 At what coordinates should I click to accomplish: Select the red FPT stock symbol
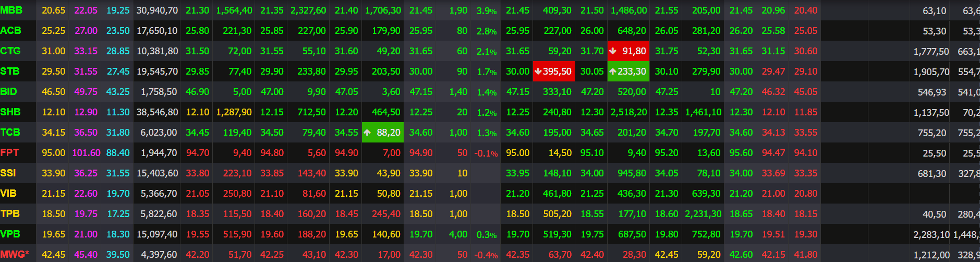click(9, 152)
